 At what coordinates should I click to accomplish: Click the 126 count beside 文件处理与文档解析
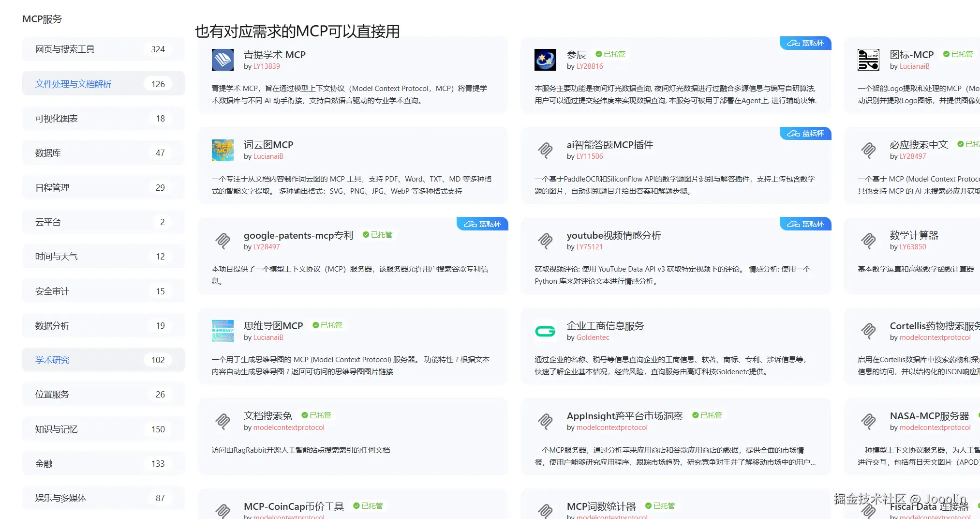tap(158, 84)
